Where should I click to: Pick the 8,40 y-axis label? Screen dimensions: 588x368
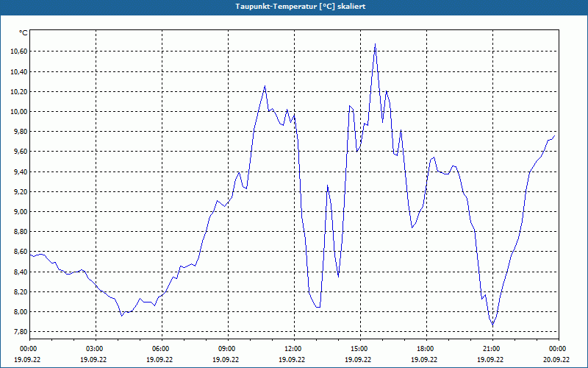pyautogui.click(x=21, y=272)
